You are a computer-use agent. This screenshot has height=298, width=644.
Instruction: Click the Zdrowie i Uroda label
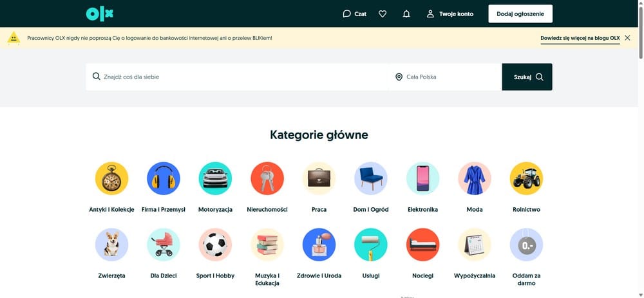pos(319,276)
